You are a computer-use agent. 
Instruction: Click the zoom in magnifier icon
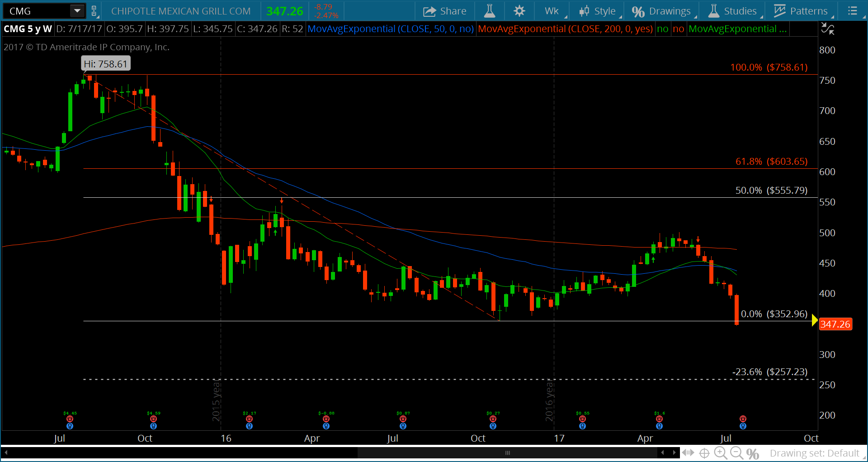pos(721,453)
